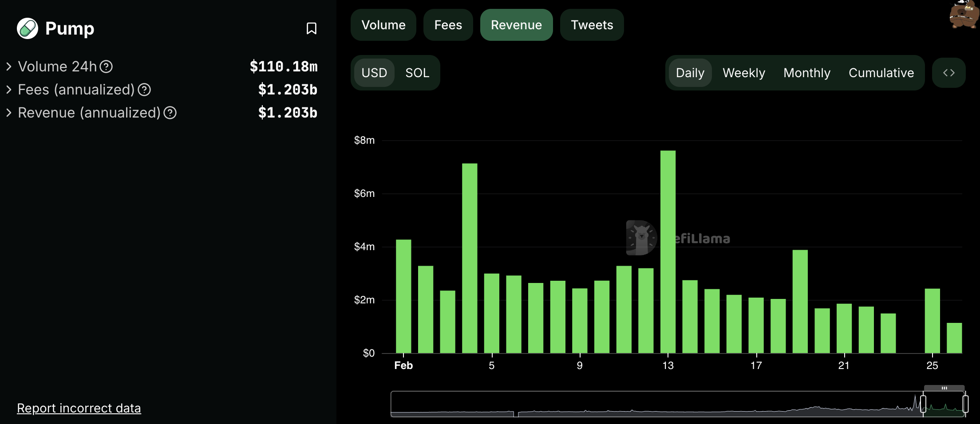This screenshot has width=980, height=424.
Task: Expand the Fees (annualized) row
Action: [x=9, y=90]
